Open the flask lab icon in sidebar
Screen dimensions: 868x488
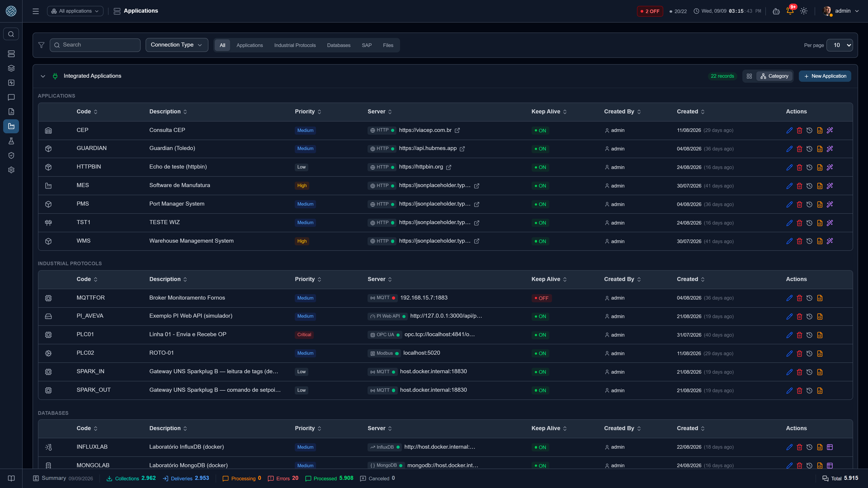pyautogui.click(x=11, y=141)
